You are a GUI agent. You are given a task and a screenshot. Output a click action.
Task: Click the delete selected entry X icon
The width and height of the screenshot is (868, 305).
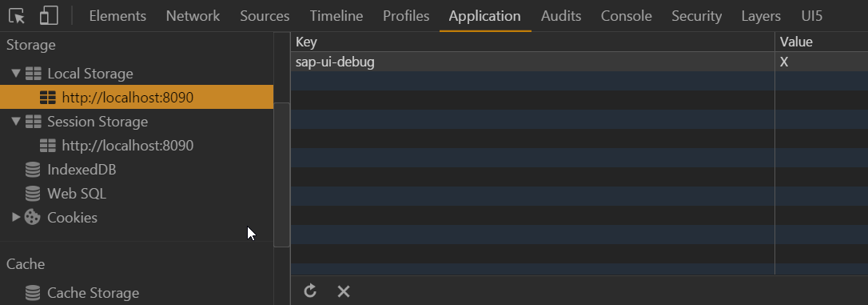coord(344,291)
